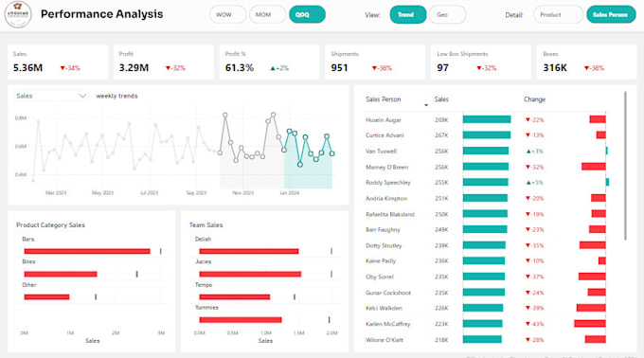The width and height of the screenshot is (644, 358).
Task: Click Karlen McCaffrey's -43% change bar
Action: pos(590,324)
